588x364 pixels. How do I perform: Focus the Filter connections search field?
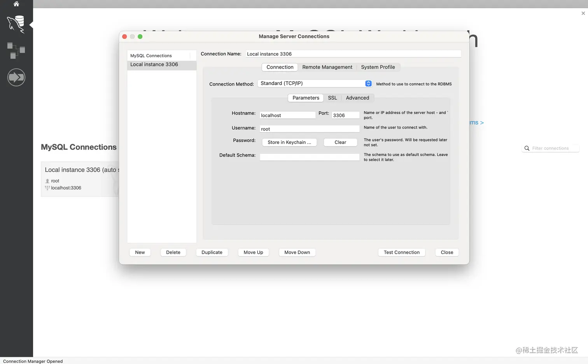point(551,148)
